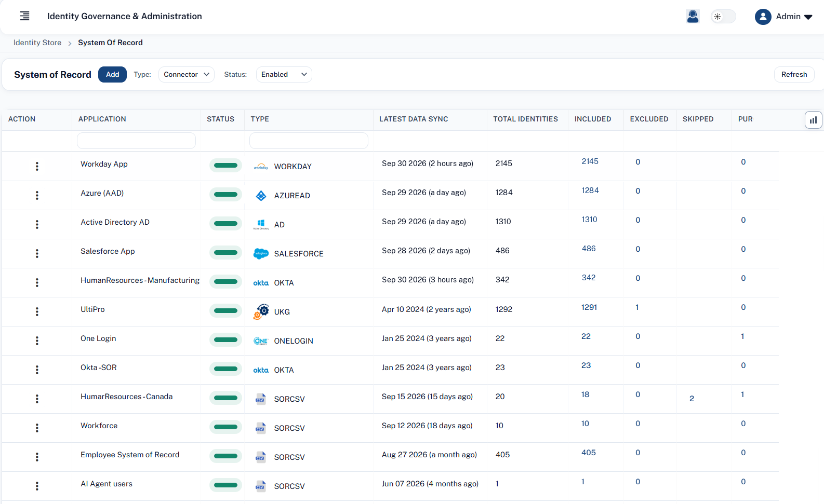Open action menu for Azure (AAD) row
Viewport: 824px width, 504px height.
click(37, 195)
